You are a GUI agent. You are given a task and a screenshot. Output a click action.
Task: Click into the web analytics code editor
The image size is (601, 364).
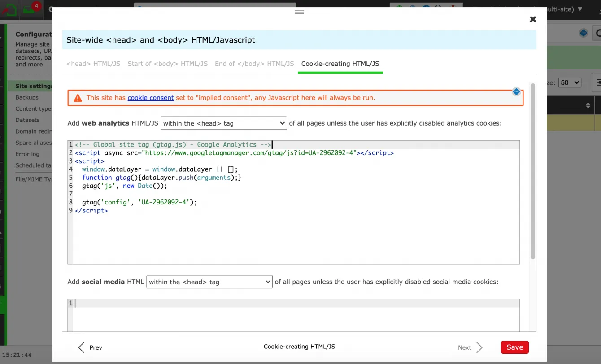coord(294,202)
